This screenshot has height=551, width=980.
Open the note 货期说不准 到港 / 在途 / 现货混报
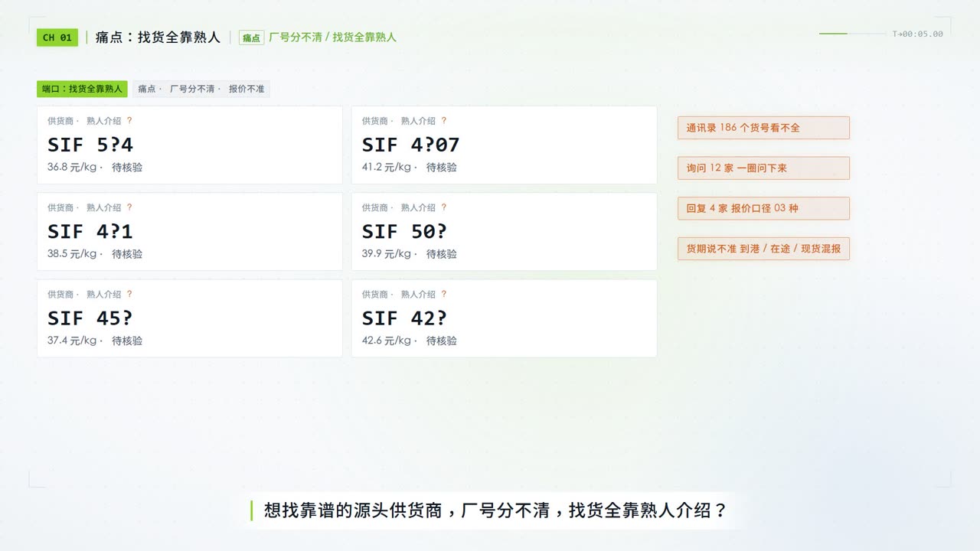click(763, 249)
